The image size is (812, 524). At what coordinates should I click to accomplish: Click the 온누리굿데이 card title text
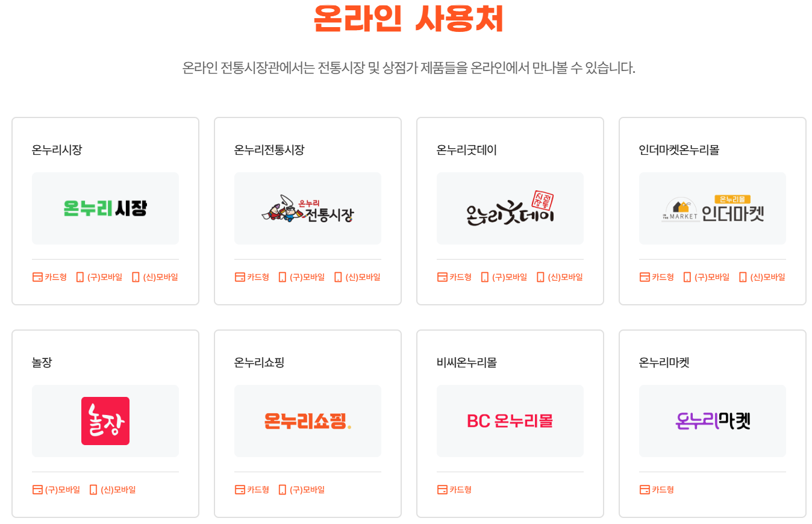(467, 150)
